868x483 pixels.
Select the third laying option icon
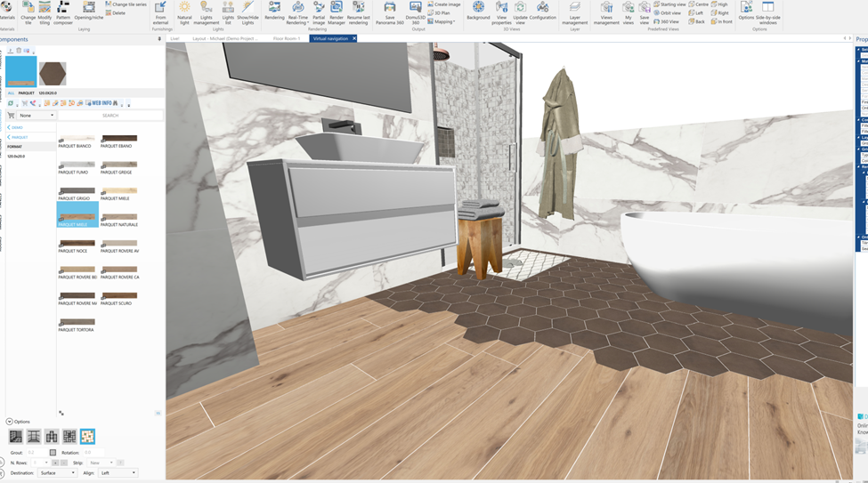coord(52,437)
